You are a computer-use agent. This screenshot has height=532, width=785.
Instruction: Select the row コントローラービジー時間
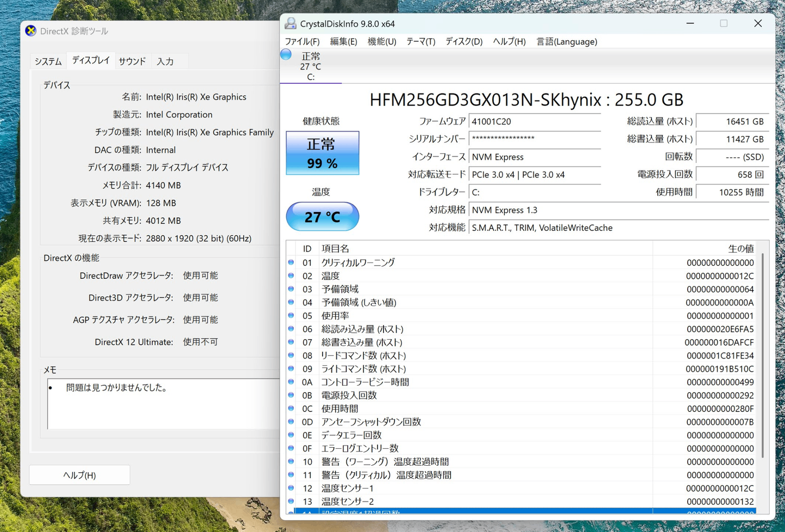[x=522, y=382]
